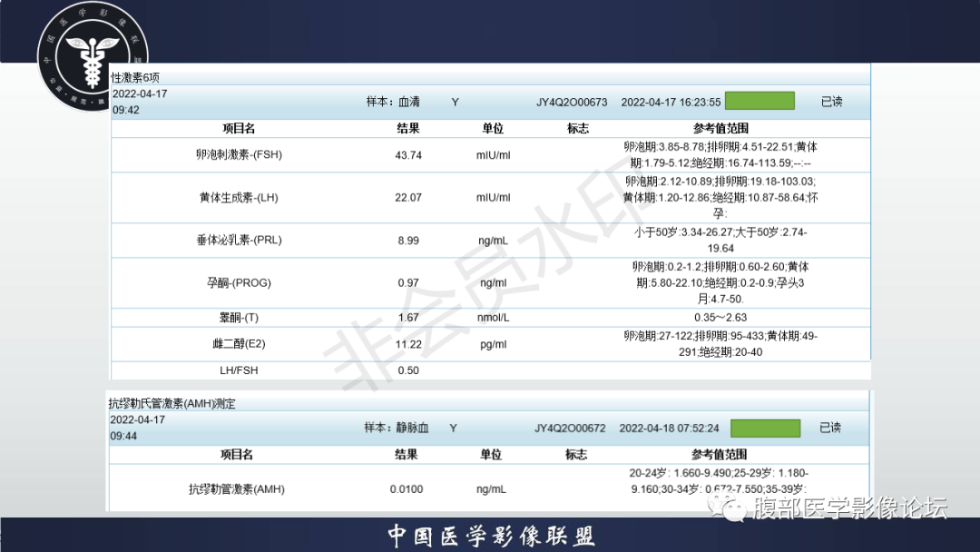Click 参考值范围 header in AMH table

click(719, 455)
